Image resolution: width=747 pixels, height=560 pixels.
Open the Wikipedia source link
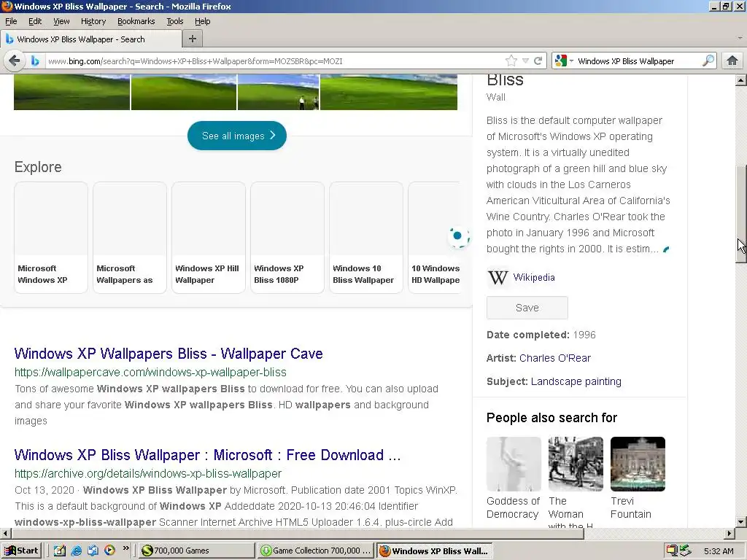(533, 278)
